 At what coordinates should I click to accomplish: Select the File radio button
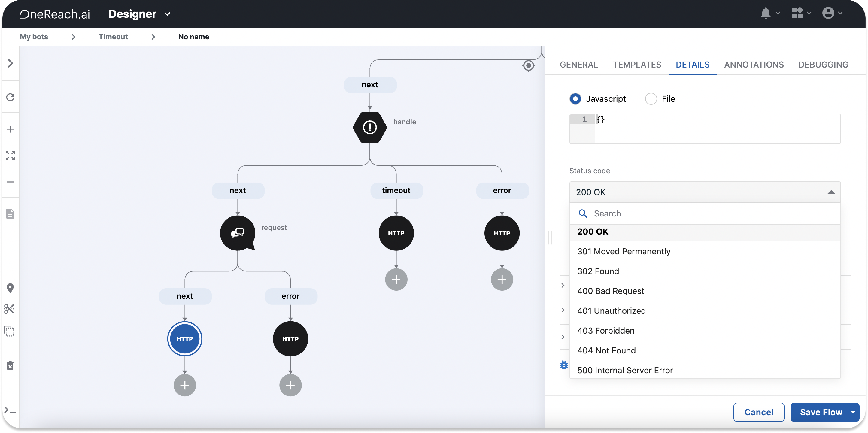click(x=651, y=99)
